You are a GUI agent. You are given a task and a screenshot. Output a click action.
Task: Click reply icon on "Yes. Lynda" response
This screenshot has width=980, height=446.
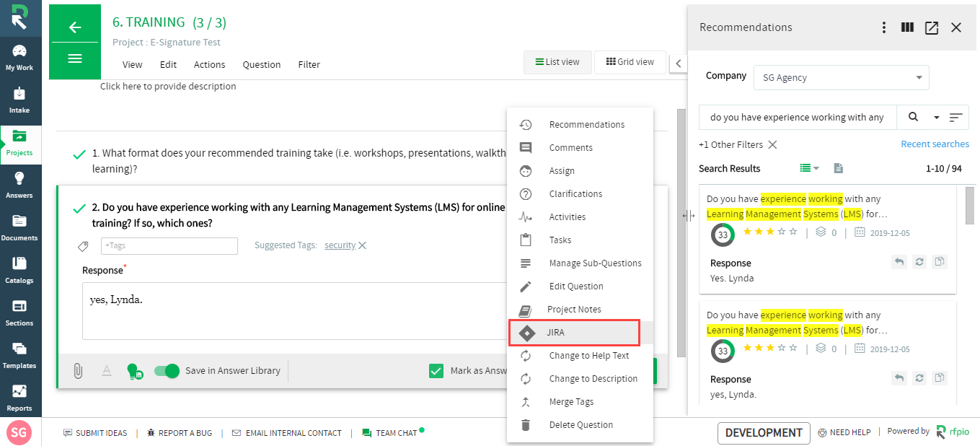[x=899, y=262]
